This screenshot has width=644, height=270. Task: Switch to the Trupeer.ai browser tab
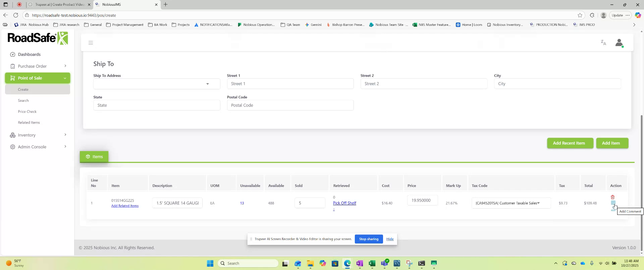click(59, 5)
